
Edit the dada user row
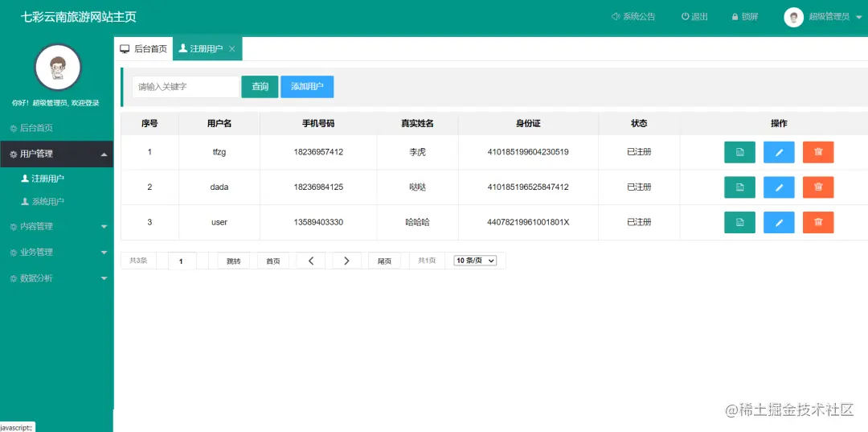(x=779, y=187)
